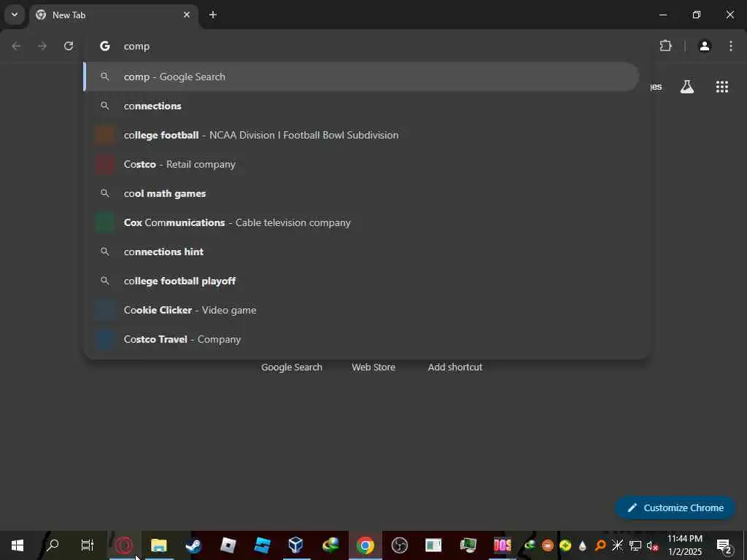This screenshot has width=747, height=560.
Task: Click the network tray icon
Action: tap(635, 545)
